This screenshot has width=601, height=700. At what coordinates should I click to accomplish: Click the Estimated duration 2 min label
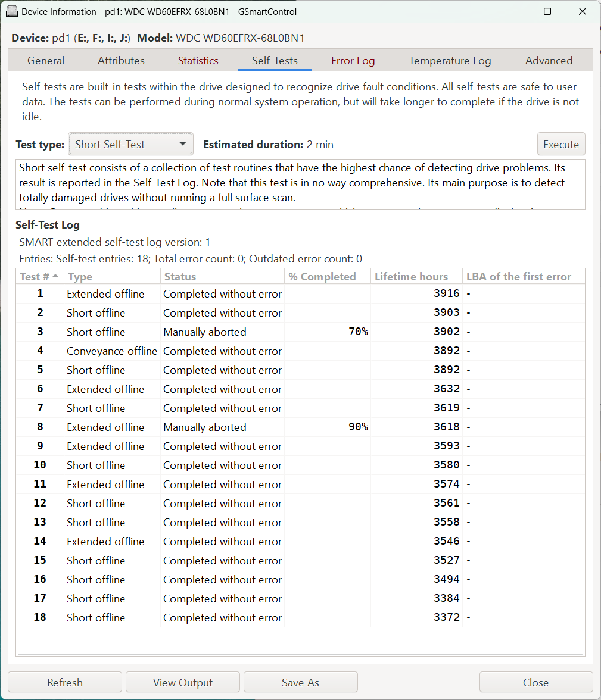click(268, 145)
